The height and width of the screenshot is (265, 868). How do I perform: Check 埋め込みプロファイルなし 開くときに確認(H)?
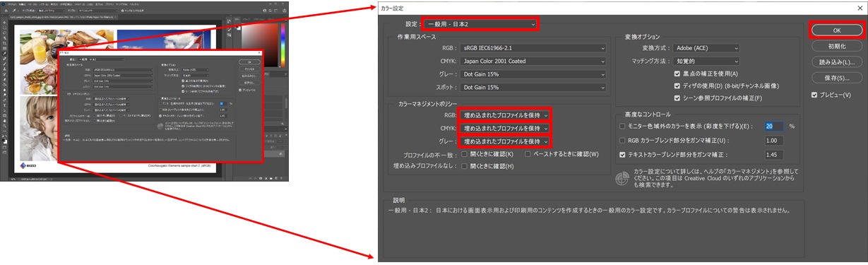coord(464,166)
